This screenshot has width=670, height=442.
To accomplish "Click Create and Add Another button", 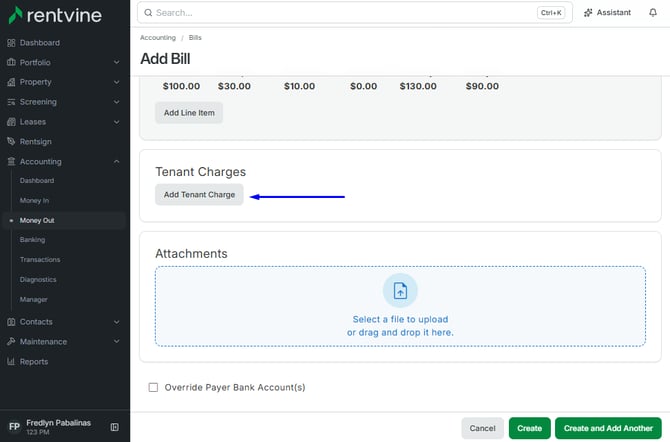I will point(608,428).
